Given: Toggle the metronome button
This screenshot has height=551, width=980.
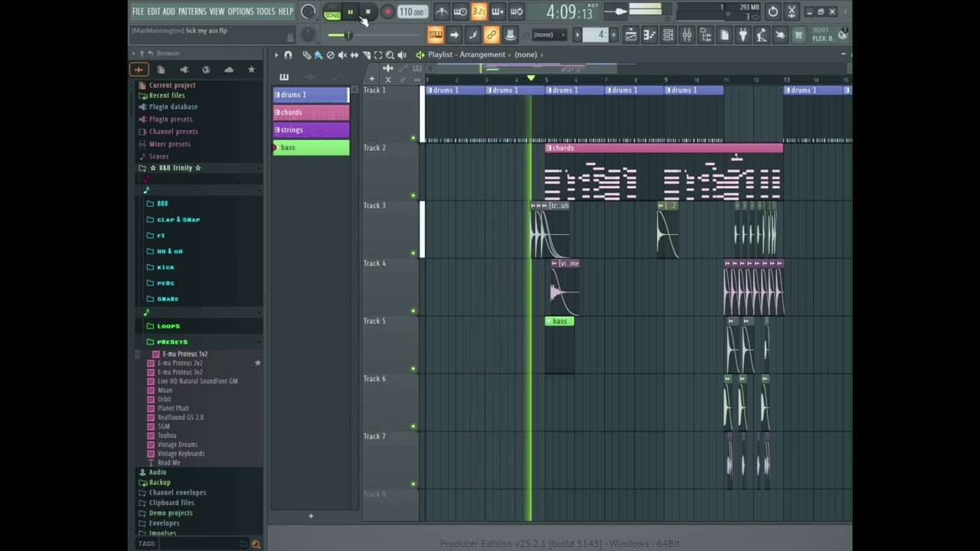Looking at the screenshot, I should [442, 11].
